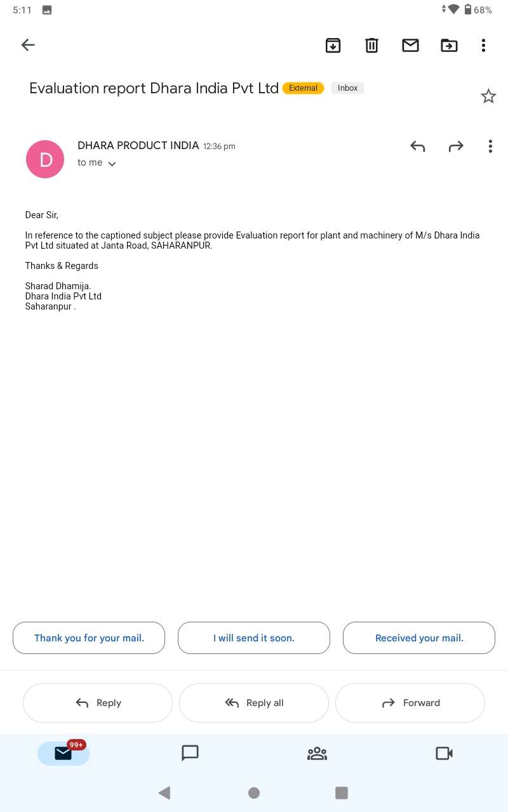Choose 'Thank you for your mail.' reply
This screenshot has width=508, height=812.
point(89,638)
